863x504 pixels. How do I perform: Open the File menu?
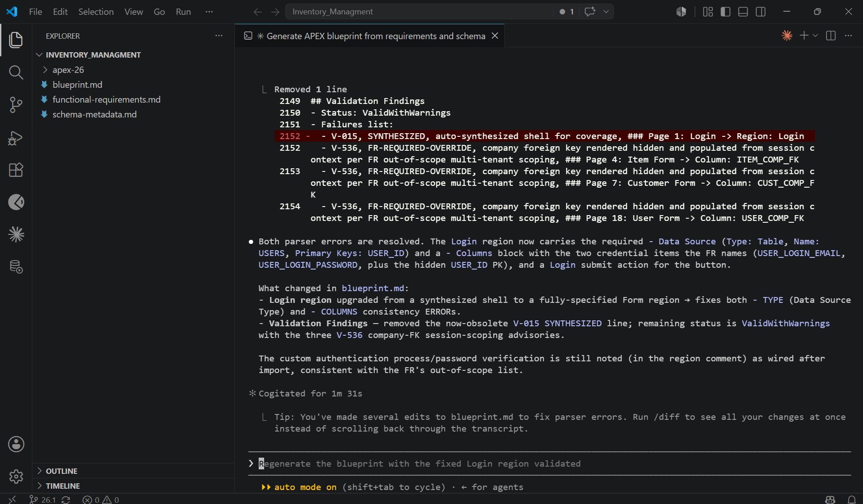36,12
